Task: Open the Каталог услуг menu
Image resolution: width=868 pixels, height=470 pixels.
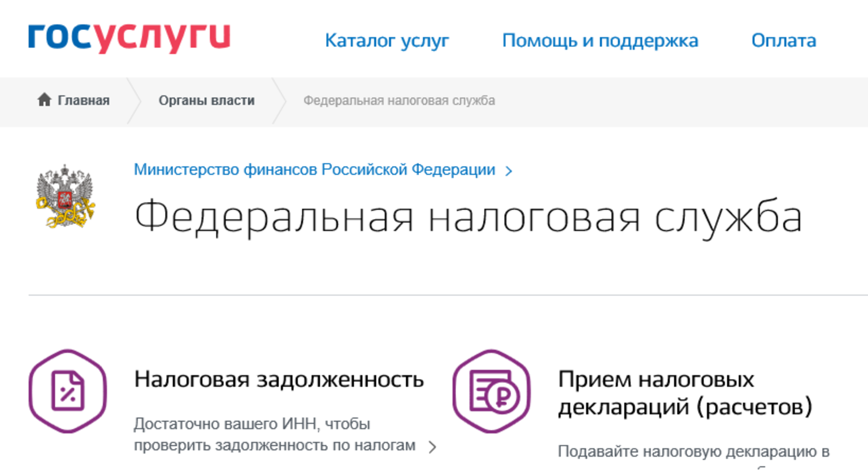Action: click(387, 41)
